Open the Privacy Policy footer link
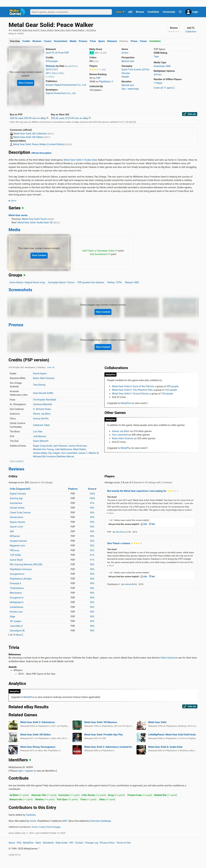This screenshot has height=868, width=206. [107, 842]
